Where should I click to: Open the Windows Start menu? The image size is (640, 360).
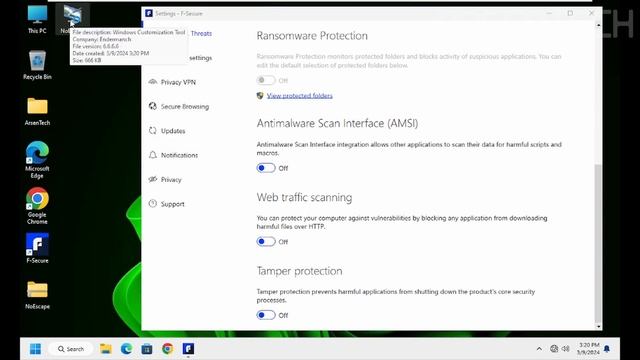pyautogui.click(x=36, y=349)
